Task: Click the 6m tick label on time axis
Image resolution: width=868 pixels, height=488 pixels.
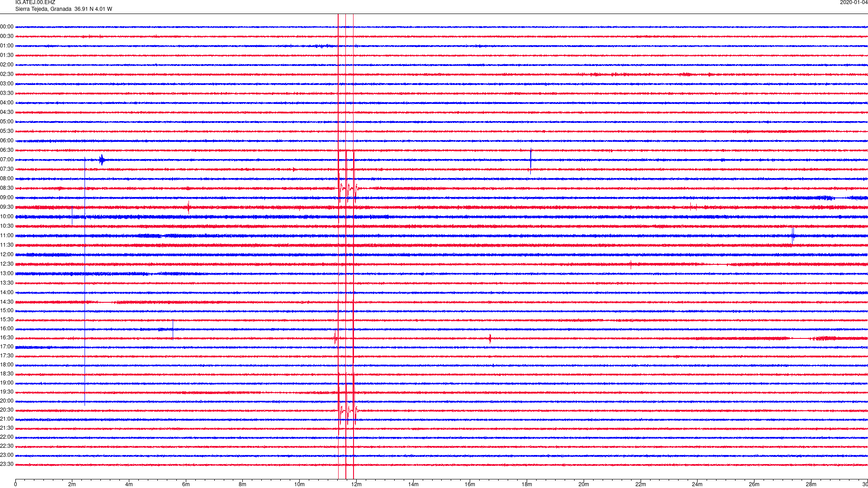Action: 186,484
